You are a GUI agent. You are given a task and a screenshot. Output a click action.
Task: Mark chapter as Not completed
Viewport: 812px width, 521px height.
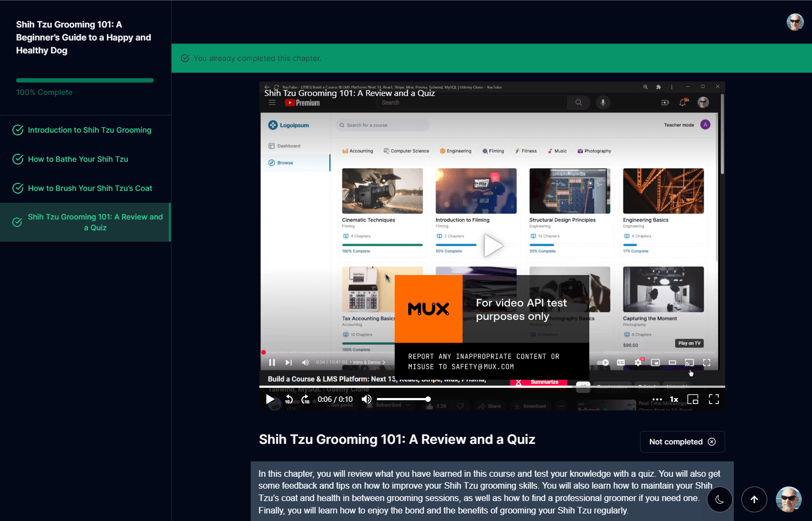[x=682, y=442]
